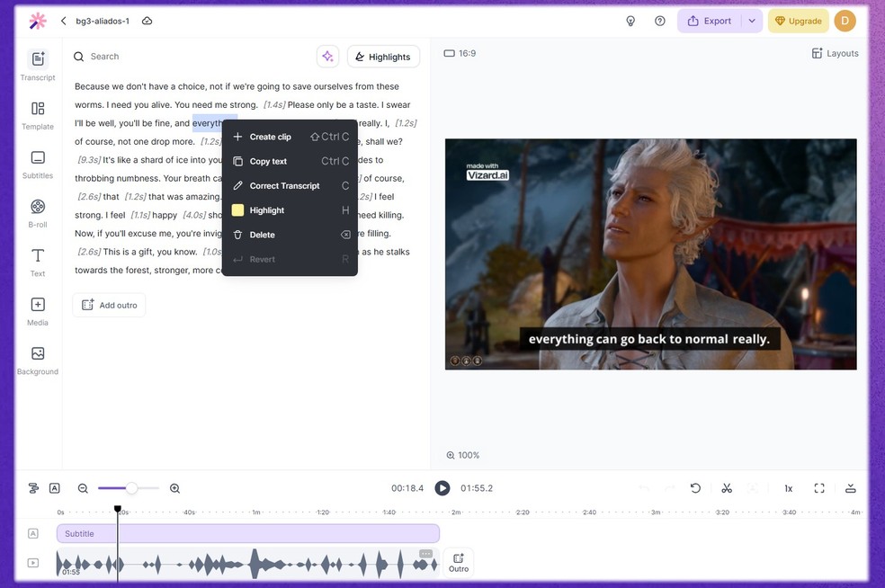The width and height of the screenshot is (885, 588).
Task: Zoom in the timeline with plus magnifier
Action: [x=175, y=489]
